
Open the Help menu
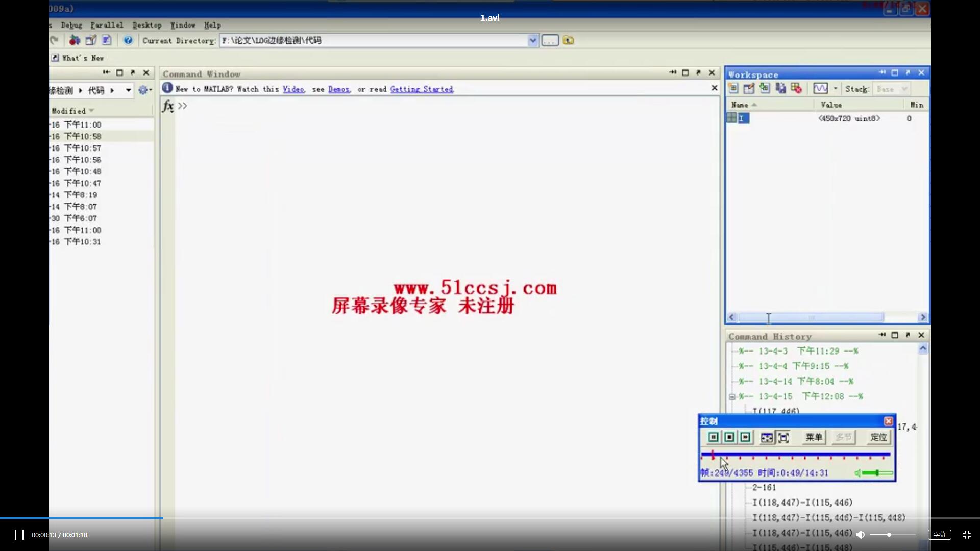(212, 25)
